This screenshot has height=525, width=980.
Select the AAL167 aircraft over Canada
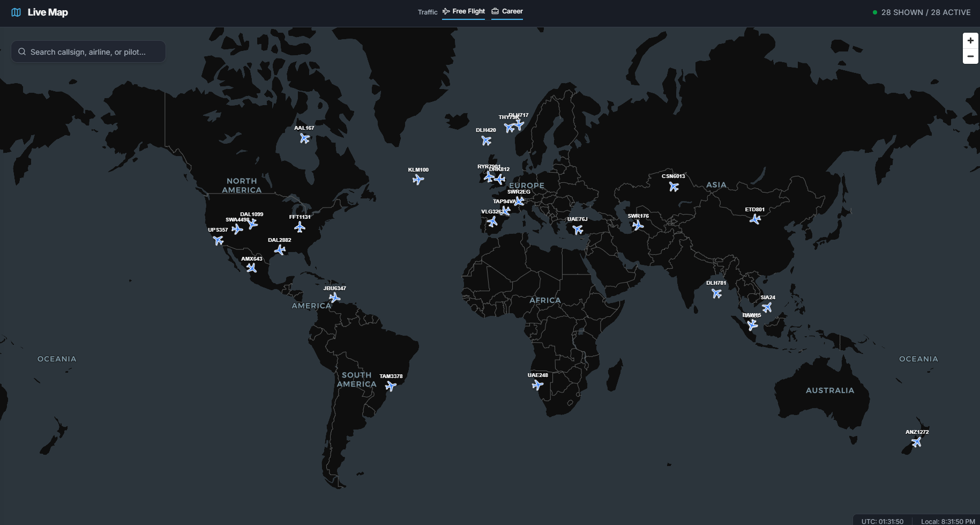pyautogui.click(x=305, y=138)
